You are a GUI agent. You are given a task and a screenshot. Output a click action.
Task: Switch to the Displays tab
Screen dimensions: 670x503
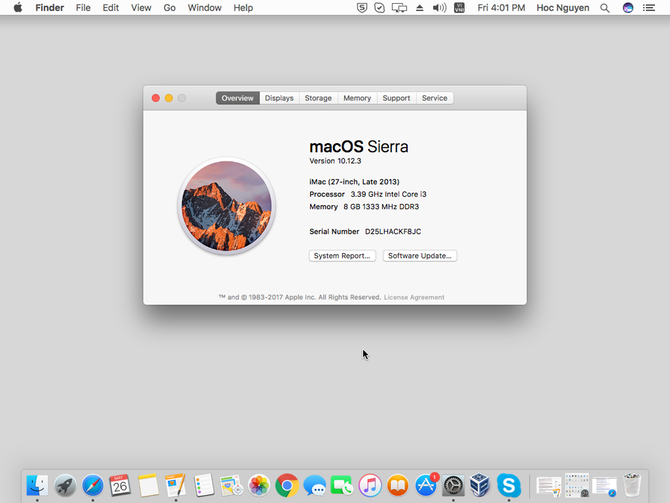pyautogui.click(x=279, y=98)
